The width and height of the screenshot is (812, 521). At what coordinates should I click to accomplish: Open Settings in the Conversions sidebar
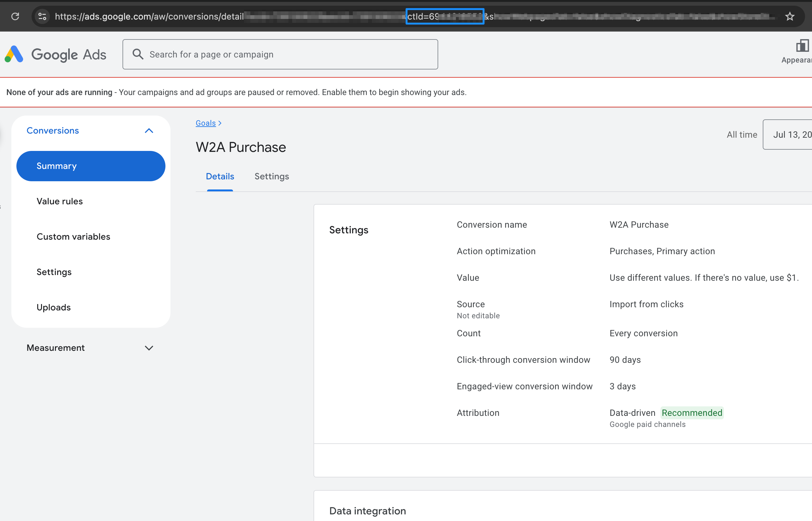tap(54, 272)
